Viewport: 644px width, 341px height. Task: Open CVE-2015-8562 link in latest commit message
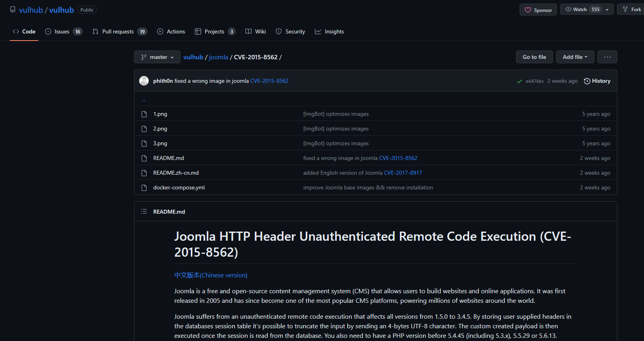point(269,81)
